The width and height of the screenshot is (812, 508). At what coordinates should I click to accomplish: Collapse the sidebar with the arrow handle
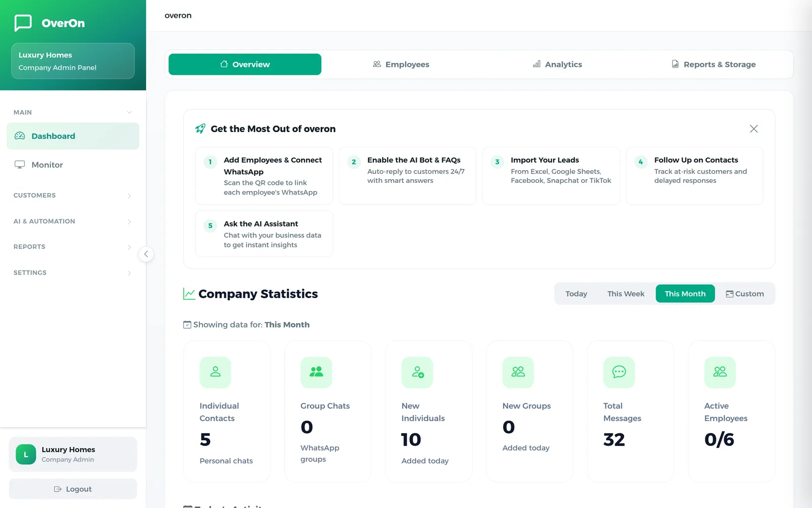coord(146,254)
